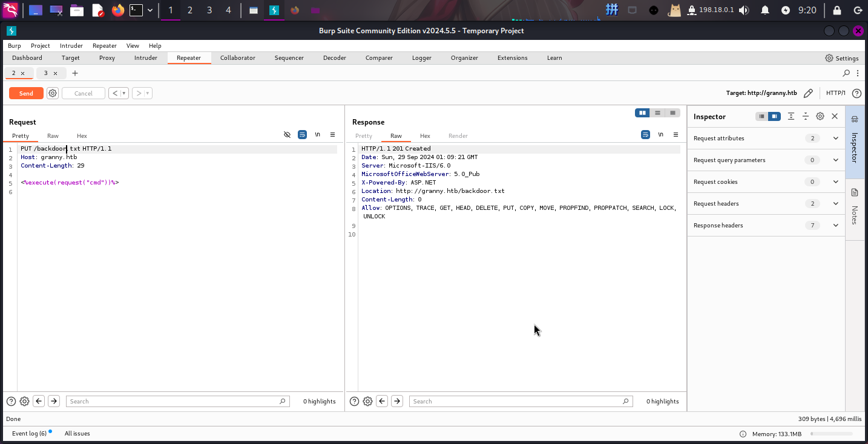This screenshot has width=868, height=444.
Task: Open Response search help icon
Action: point(354,401)
